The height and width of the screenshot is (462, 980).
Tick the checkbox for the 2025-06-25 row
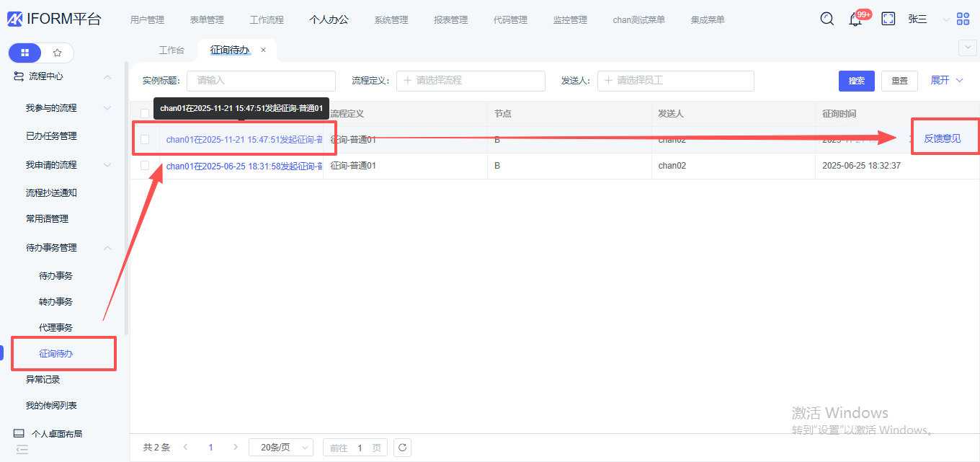point(145,166)
